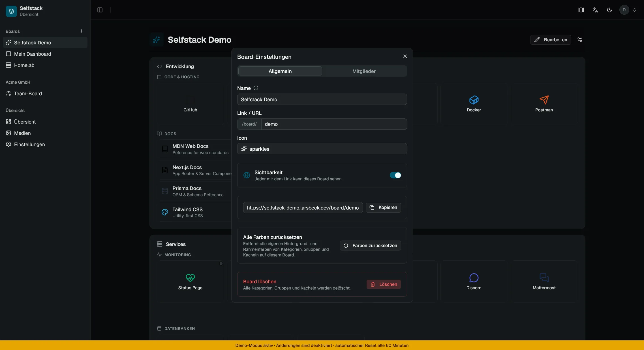Click the Tailwind CSS palette icon

[165, 212]
